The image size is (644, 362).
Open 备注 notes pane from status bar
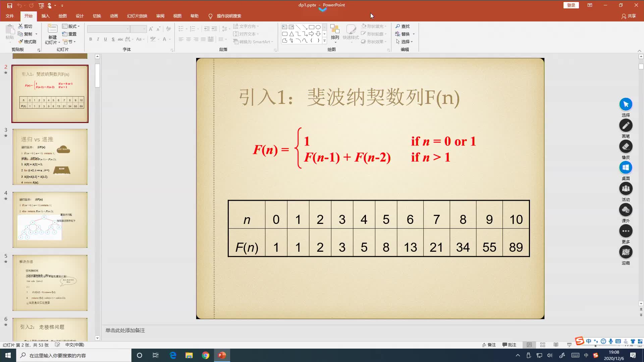click(x=488, y=345)
